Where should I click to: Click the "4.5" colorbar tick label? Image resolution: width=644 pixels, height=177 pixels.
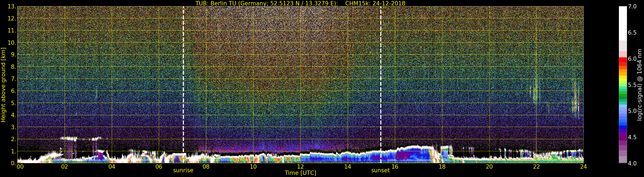coord(632,137)
